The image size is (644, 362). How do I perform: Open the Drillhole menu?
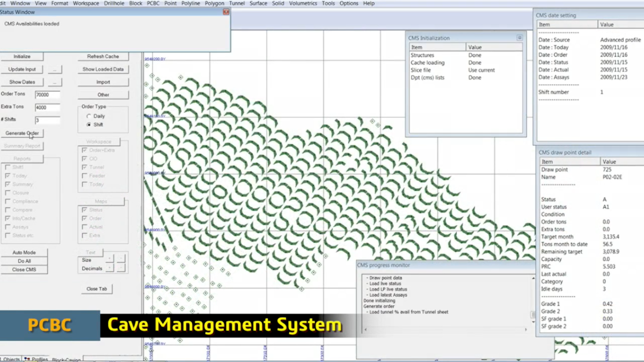tap(114, 3)
